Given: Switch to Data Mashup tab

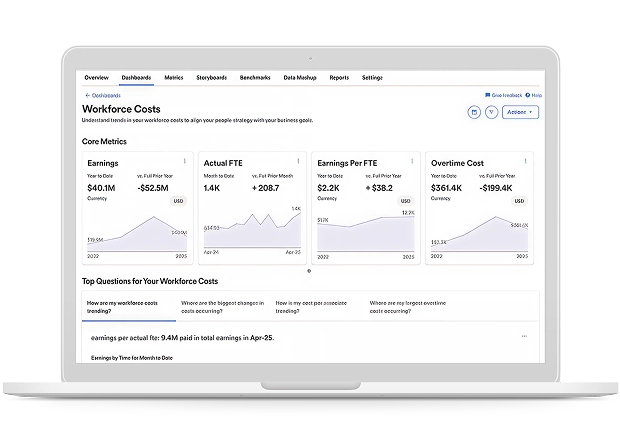Looking at the screenshot, I should point(300,78).
